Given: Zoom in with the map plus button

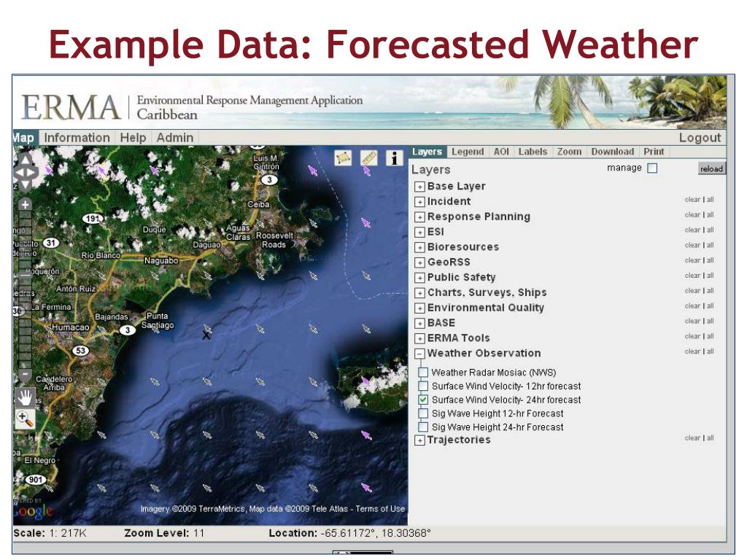Looking at the screenshot, I should click(x=25, y=204).
